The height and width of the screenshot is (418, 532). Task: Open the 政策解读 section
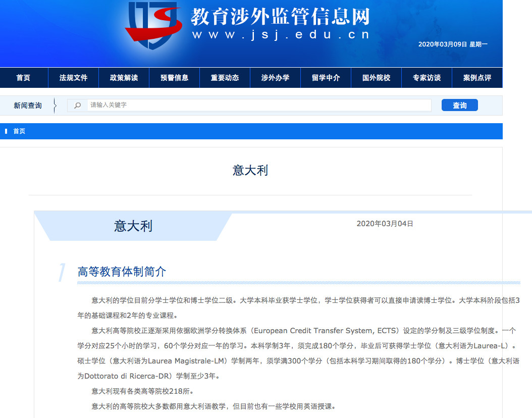[124, 78]
